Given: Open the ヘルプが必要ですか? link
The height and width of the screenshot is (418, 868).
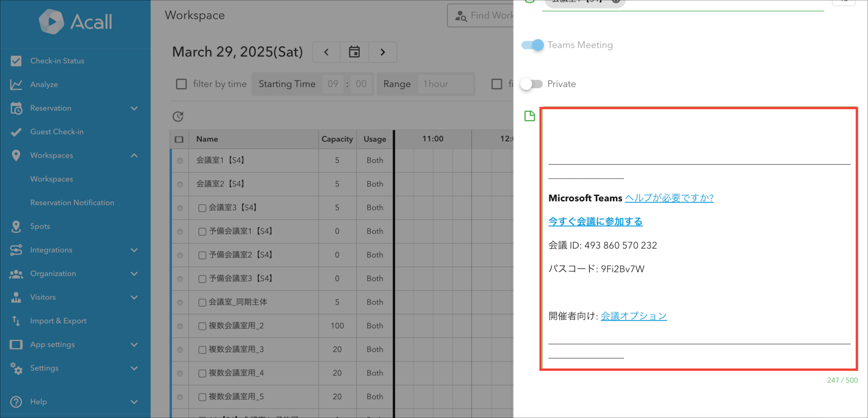Looking at the screenshot, I should tap(669, 198).
